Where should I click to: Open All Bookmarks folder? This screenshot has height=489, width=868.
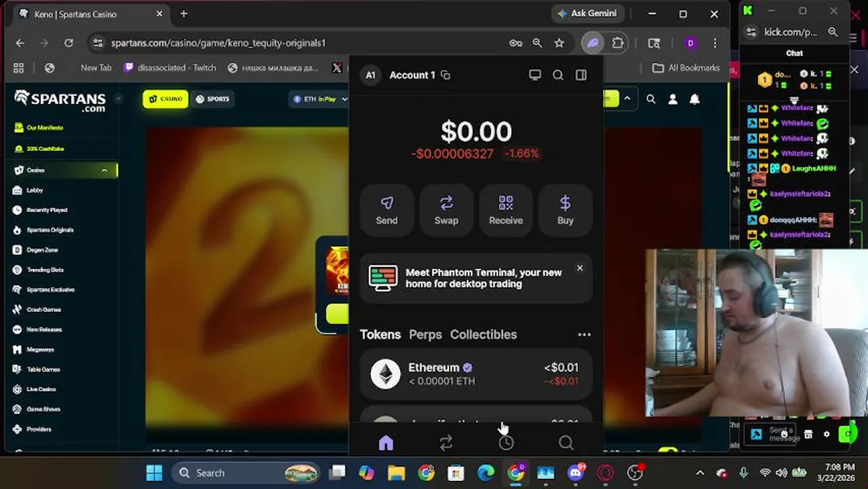click(686, 68)
